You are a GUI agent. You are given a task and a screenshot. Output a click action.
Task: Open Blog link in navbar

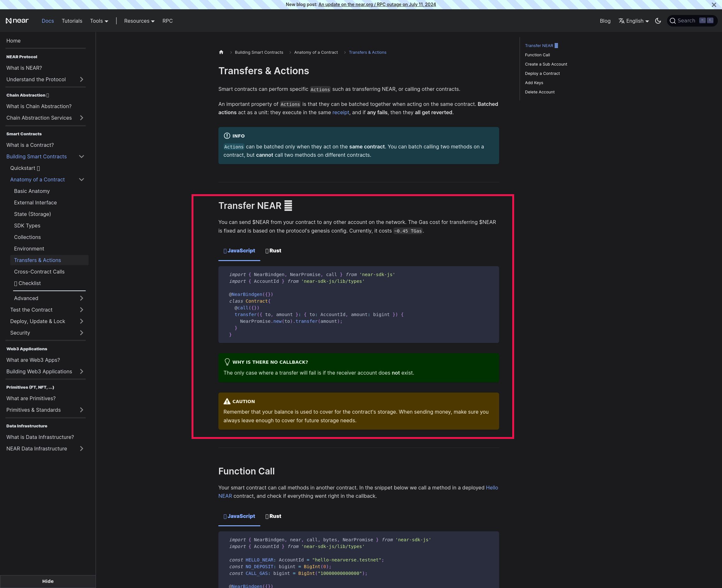[x=605, y=21]
